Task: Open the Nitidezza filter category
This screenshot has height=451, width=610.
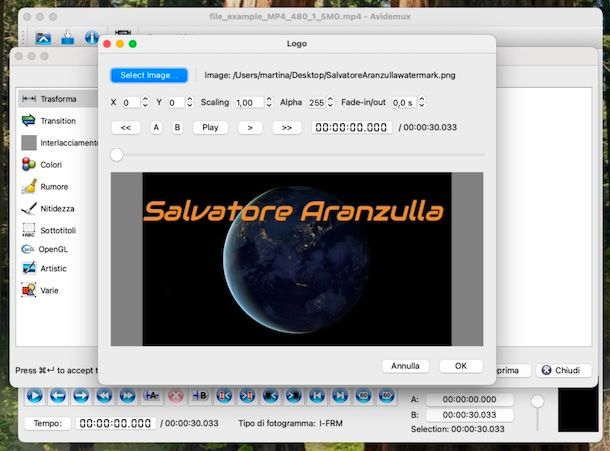Action: (58, 209)
